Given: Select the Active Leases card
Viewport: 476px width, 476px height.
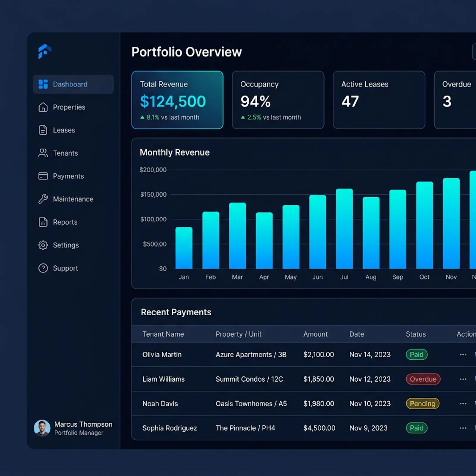Looking at the screenshot, I should pos(379,100).
